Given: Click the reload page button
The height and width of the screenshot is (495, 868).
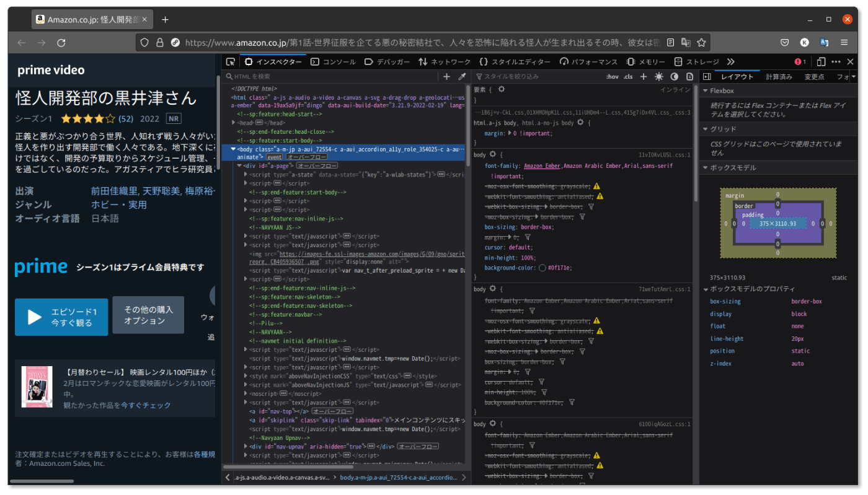Looking at the screenshot, I should coord(61,43).
